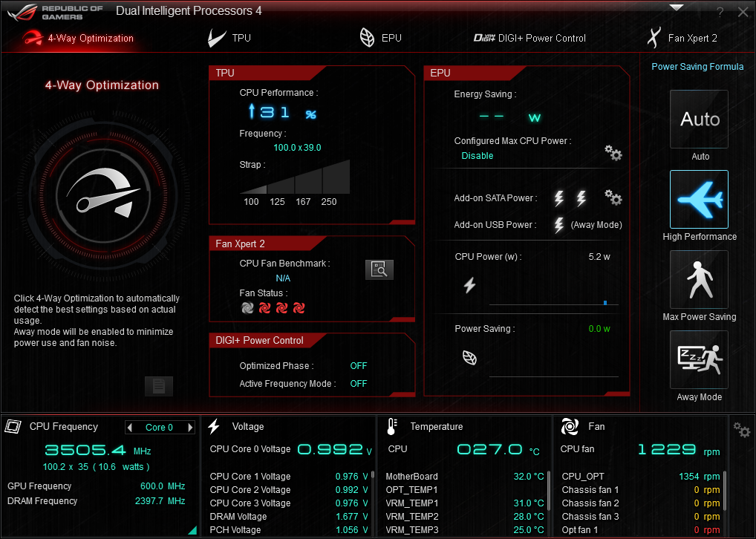The image size is (756, 539).
Task: Click the Disable value for Max CPU Power
Action: (478, 156)
